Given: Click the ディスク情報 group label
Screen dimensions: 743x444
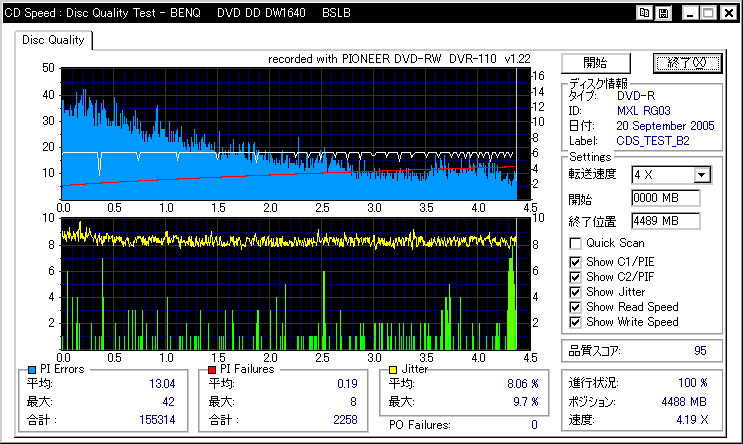Looking at the screenshot, I should point(598,83).
